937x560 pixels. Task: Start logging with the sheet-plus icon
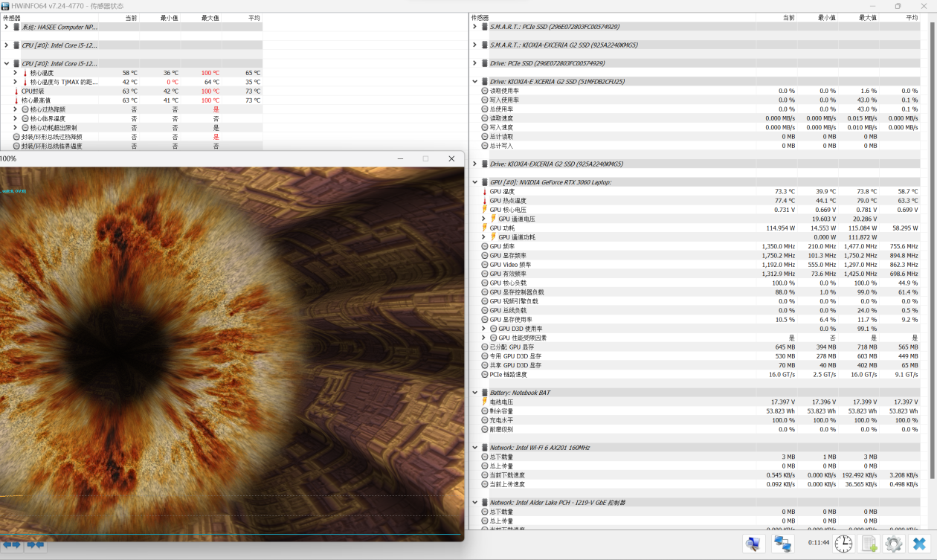tap(869, 544)
